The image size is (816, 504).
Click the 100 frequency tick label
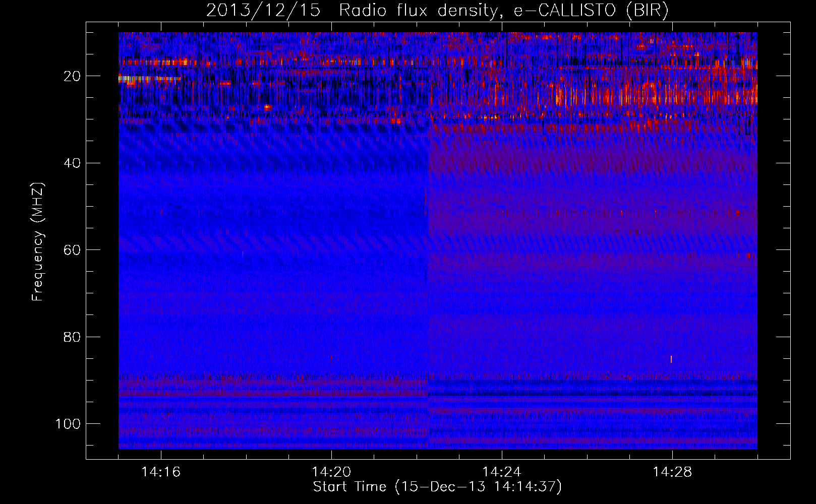(x=68, y=424)
